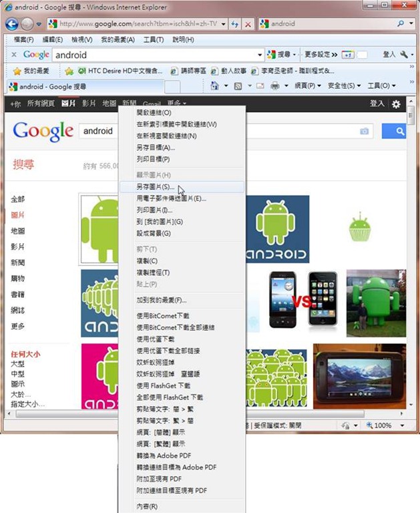Click 購物 in the left sidebar
420x513 pixels.
coord(17,279)
